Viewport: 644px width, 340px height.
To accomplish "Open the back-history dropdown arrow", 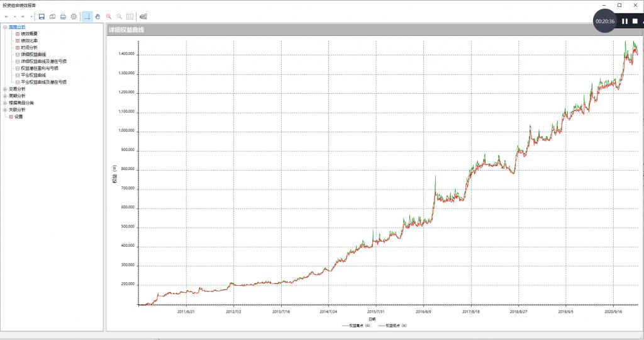I will [15, 17].
